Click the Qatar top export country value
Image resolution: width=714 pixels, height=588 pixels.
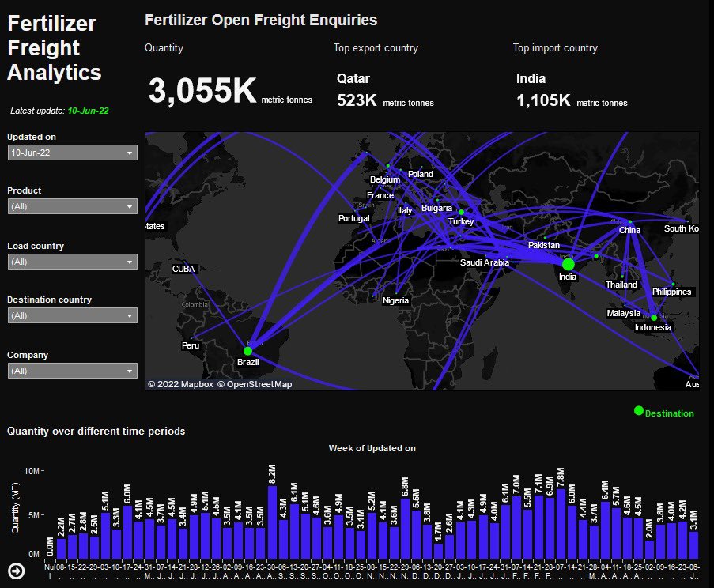[353, 78]
